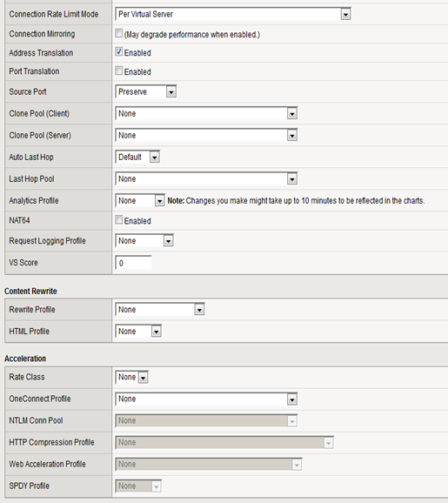Open the Analytics Profile dropdown

[x=140, y=201]
